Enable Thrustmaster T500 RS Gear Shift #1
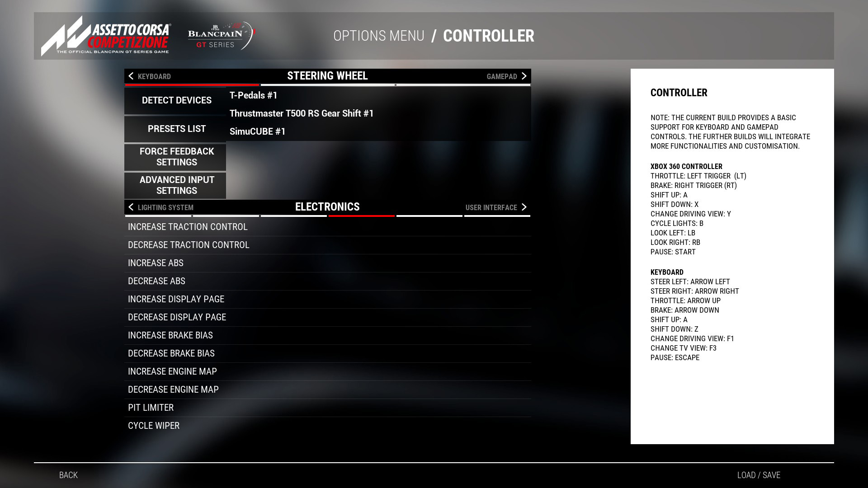Image resolution: width=868 pixels, height=488 pixels. tap(301, 113)
